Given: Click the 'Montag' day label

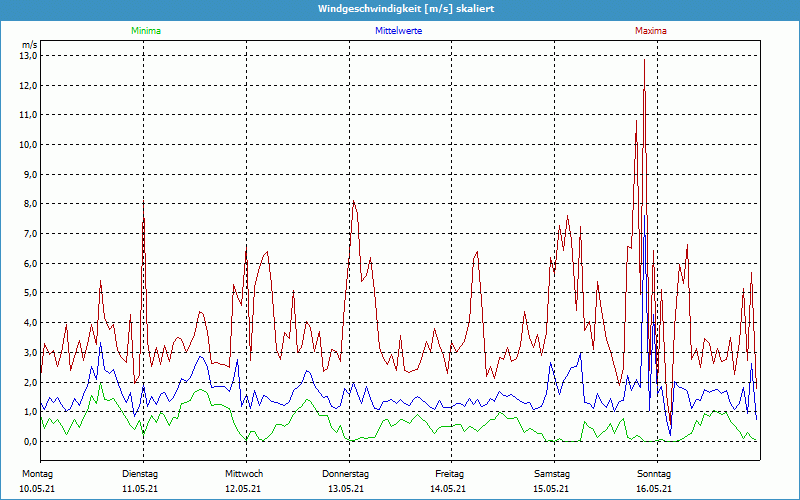Looking at the screenshot, I should [x=37, y=474].
